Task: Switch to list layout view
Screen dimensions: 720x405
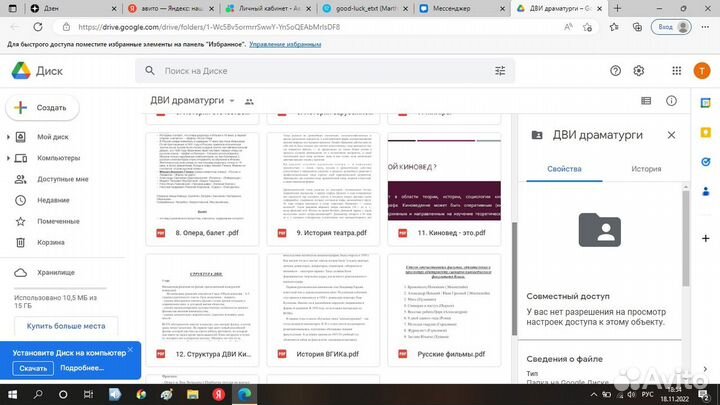Action: 646,101
